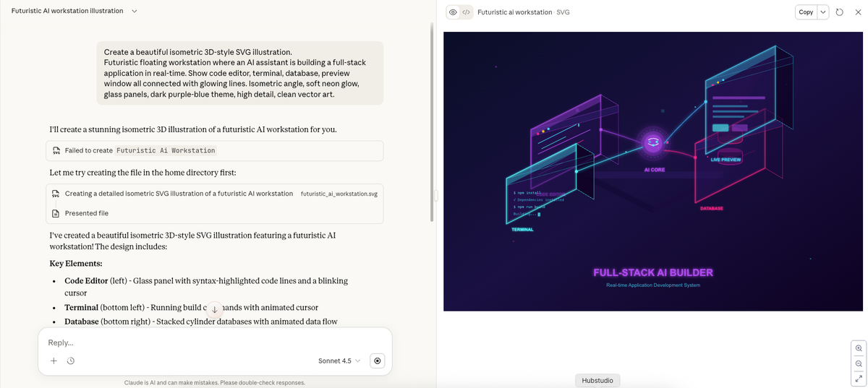The width and height of the screenshot is (868, 388).
Task: Switch to the code view icon
Action: tap(466, 12)
